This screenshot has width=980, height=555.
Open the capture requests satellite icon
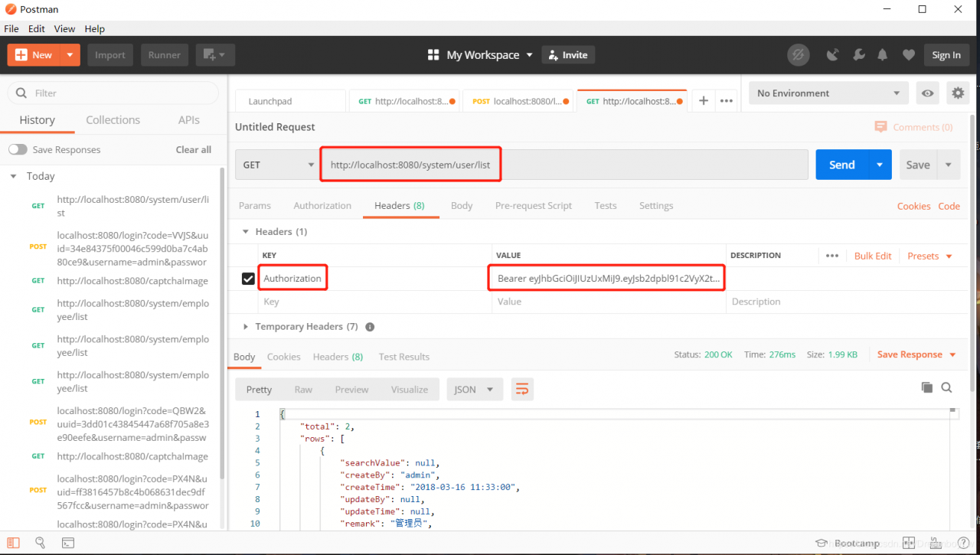coord(833,55)
